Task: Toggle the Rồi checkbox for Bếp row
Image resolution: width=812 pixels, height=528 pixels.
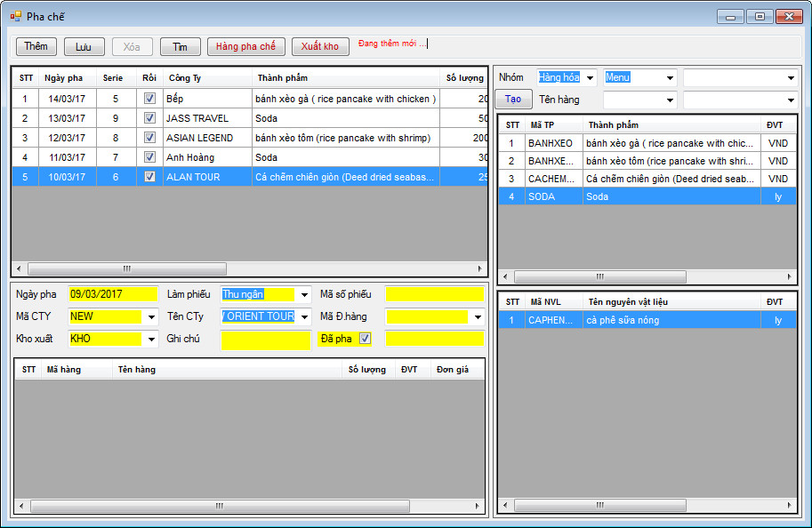Action: coord(149,99)
